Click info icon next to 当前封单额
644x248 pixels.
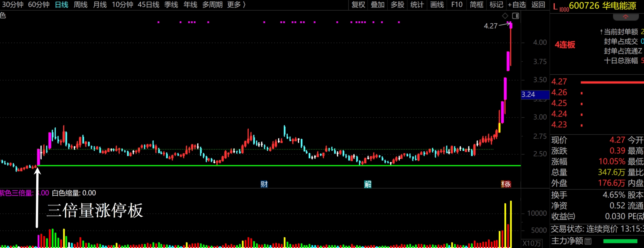pos(601,32)
